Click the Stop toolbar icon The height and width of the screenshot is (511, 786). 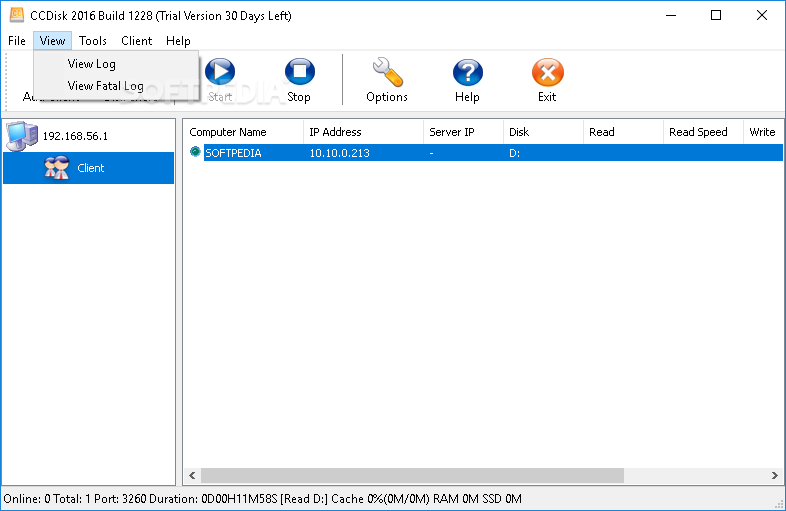(x=299, y=72)
